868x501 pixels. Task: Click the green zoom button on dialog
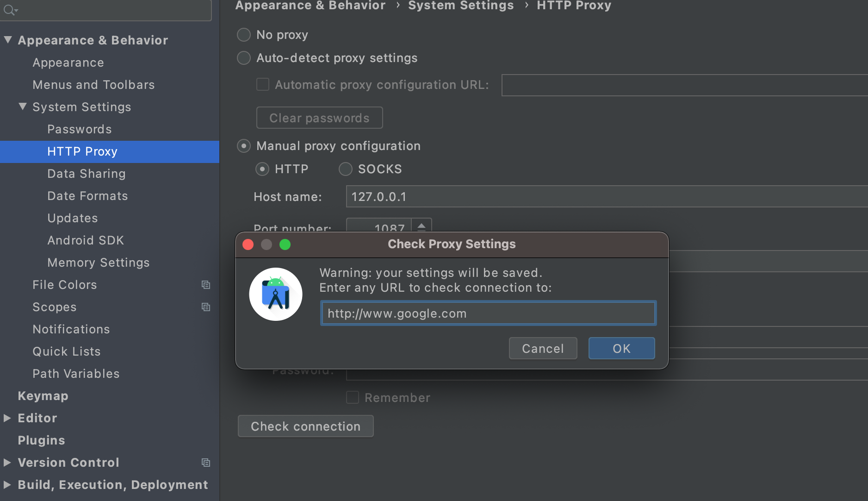click(285, 244)
